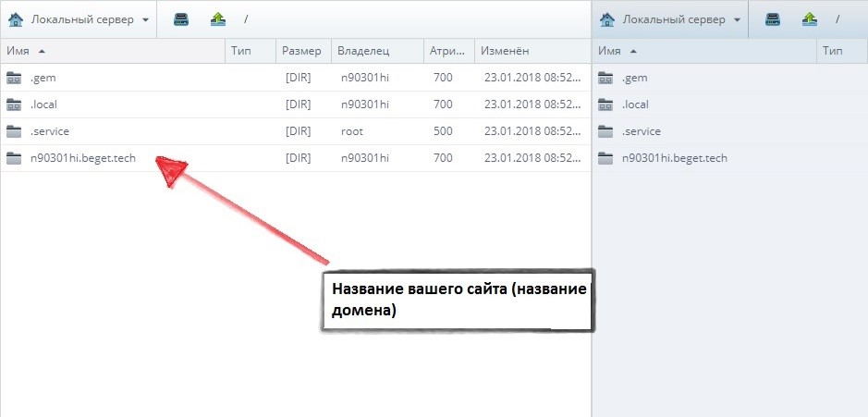Select n90301hi.beget.tech name in left panel
The height and width of the screenshot is (417, 868).
pyautogui.click(x=83, y=158)
